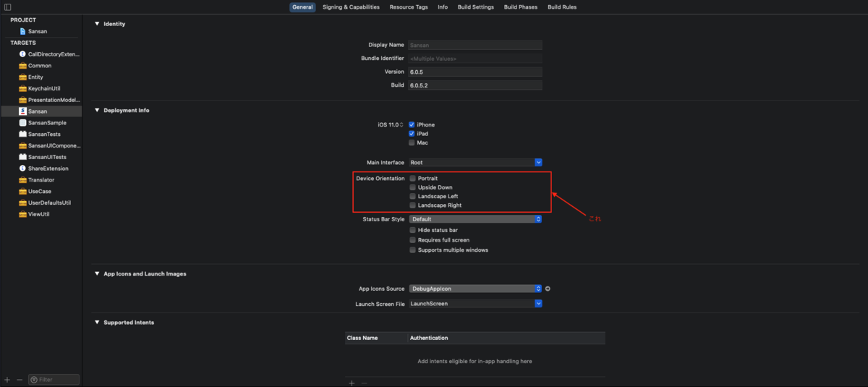Select the Sansan app target icon

click(22, 111)
